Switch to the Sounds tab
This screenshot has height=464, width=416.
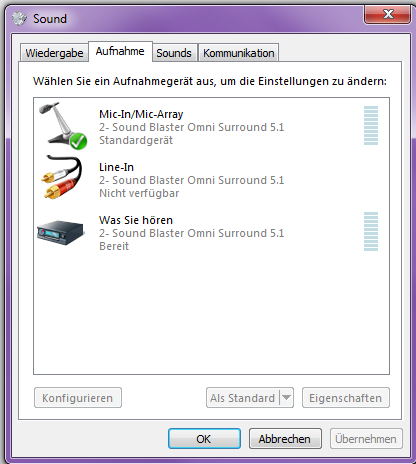pos(174,53)
